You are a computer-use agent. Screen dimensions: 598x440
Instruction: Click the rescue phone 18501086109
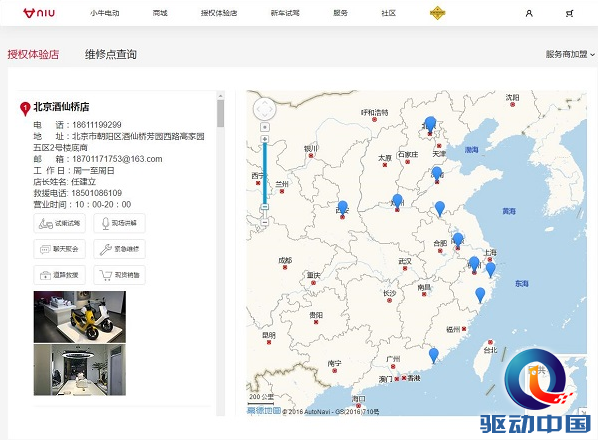[x=96, y=193]
